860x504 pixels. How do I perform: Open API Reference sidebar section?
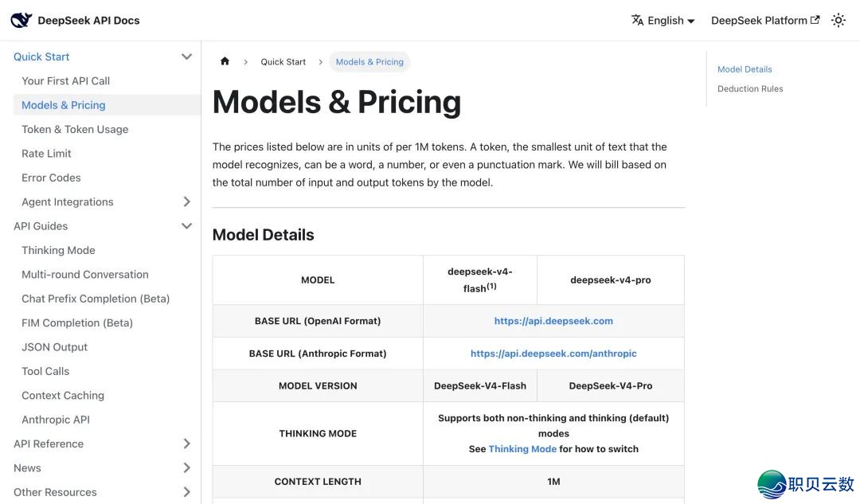pos(49,443)
